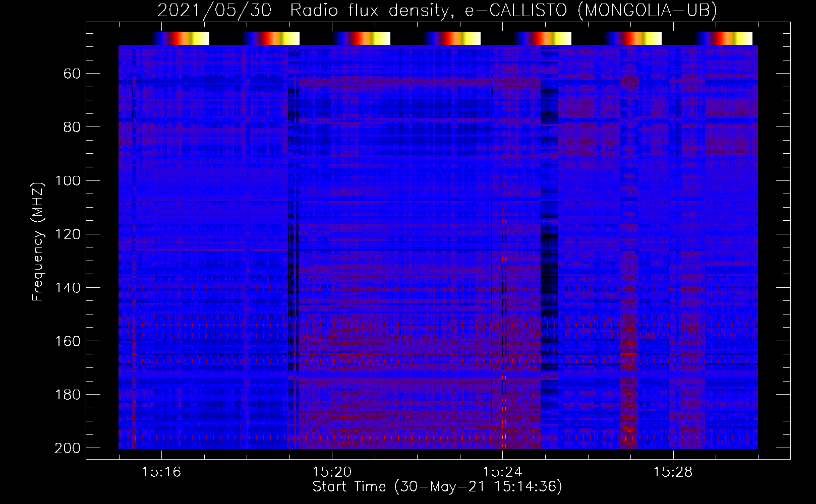Click the 80 frequency tick label
The width and height of the screenshot is (816, 504).
coord(72,128)
